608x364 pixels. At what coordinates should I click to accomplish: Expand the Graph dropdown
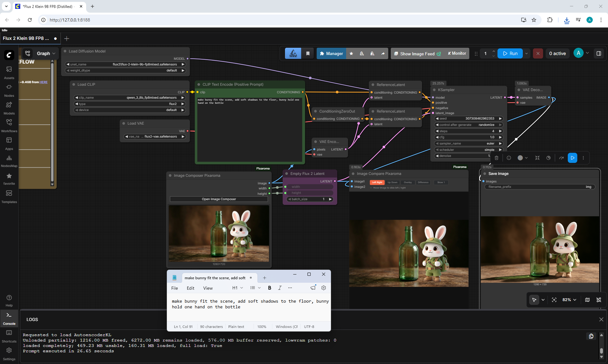pyautogui.click(x=46, y=53)
